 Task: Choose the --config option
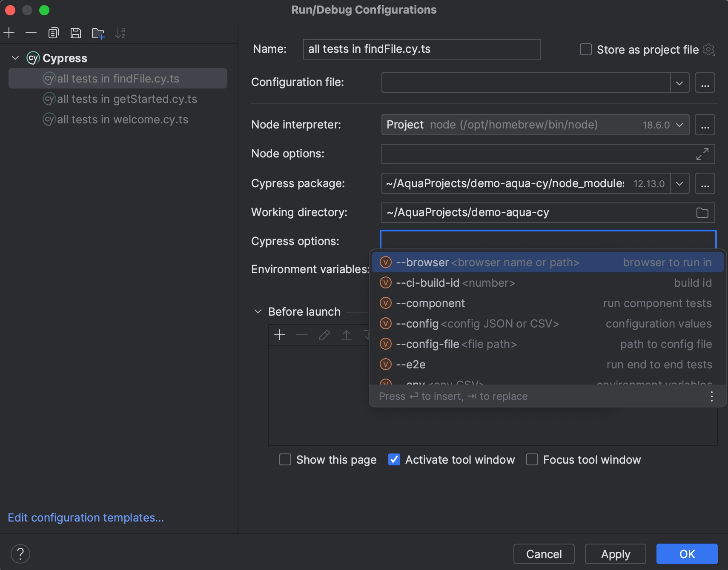coord(548,324)
